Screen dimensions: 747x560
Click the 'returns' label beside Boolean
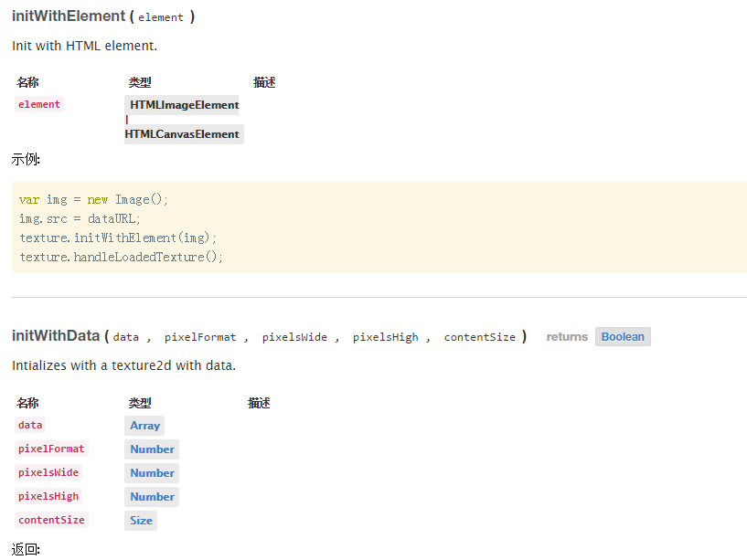point(567,337)
